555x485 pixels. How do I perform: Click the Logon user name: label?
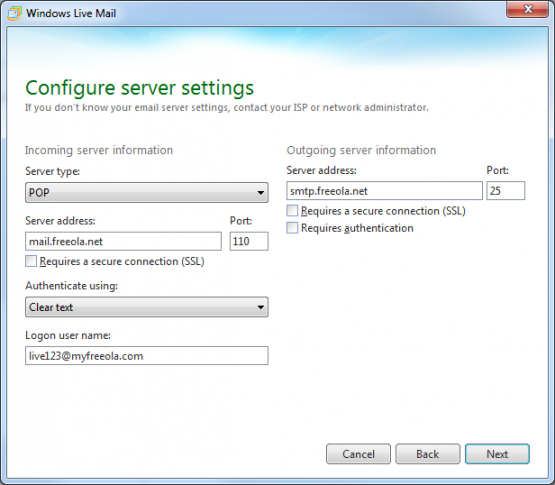tap(68, 335)
